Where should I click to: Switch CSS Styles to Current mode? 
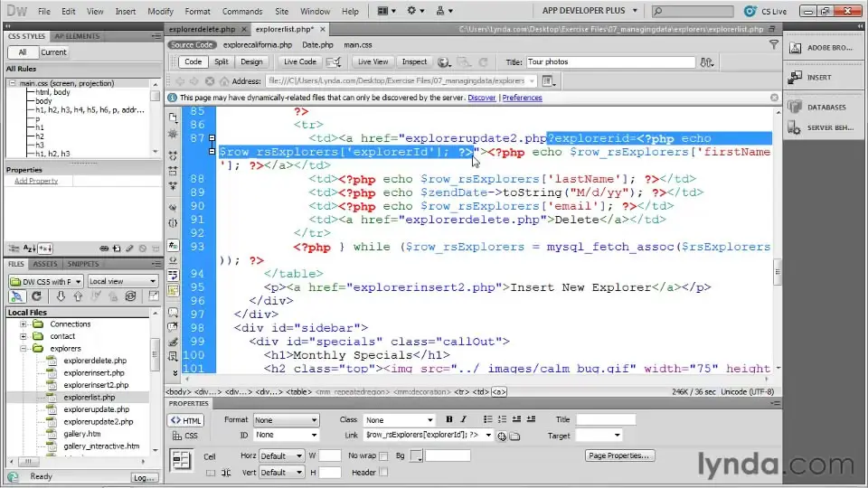53,52
